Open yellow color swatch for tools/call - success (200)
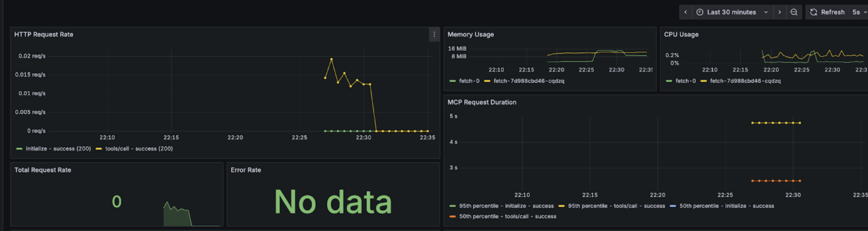 coord(99,149)
